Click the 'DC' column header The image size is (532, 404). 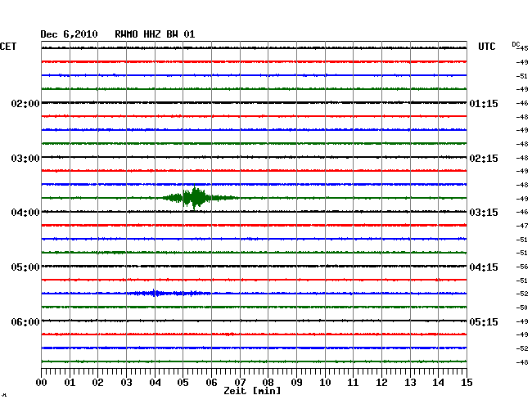(516, 44)
